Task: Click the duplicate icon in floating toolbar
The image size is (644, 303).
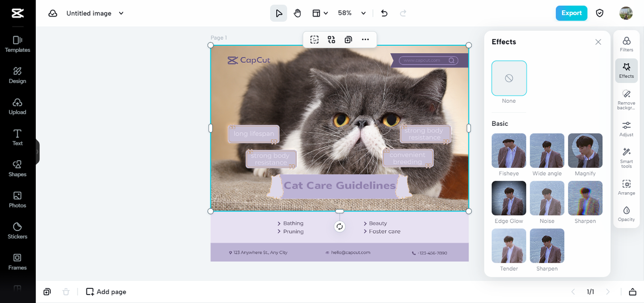Action: (x=348, y=40)
